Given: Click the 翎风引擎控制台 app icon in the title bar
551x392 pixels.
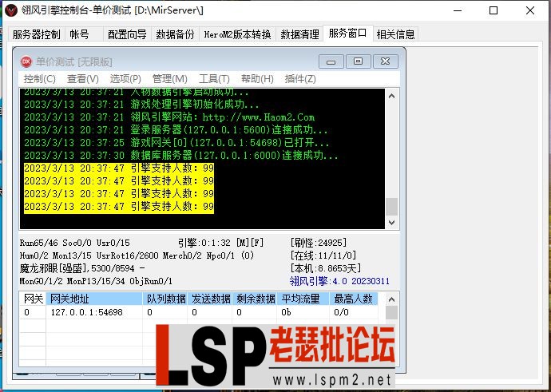Looking at the screenshot, I should tap(11, 10).
